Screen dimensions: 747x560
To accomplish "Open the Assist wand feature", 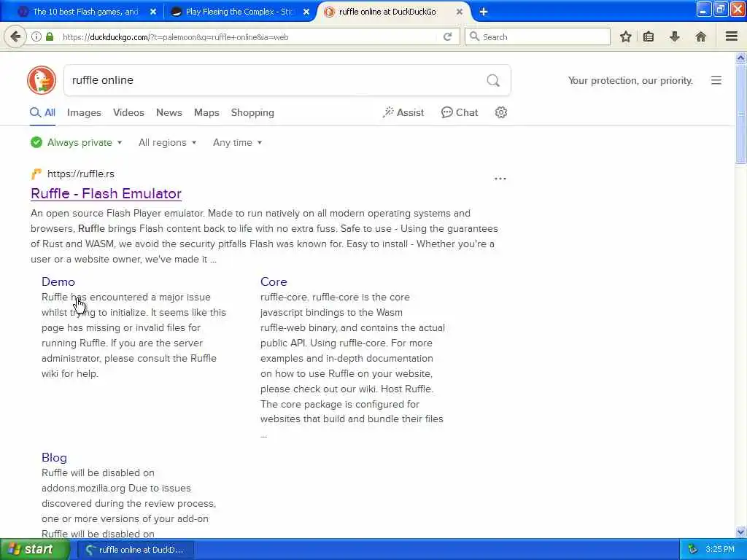I will coord(403,112).
